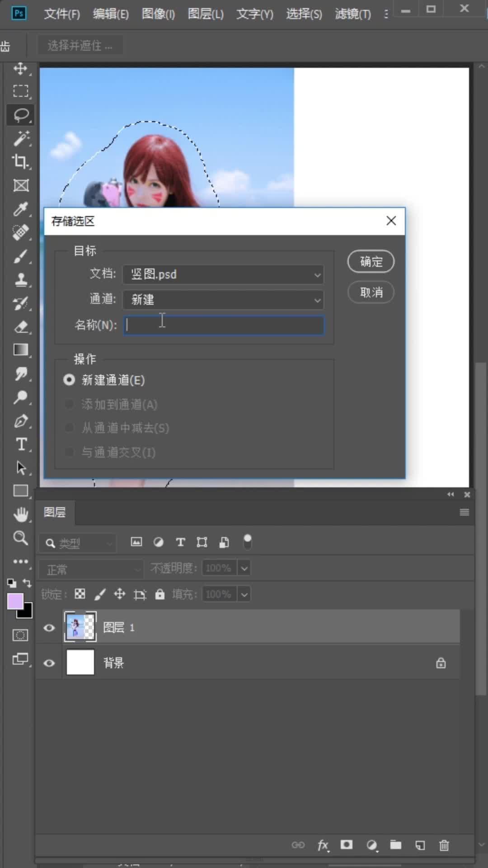The height and width of the screenshot is (868, 488).
Task: Select the History Brush tool
Action: point(20,303)
